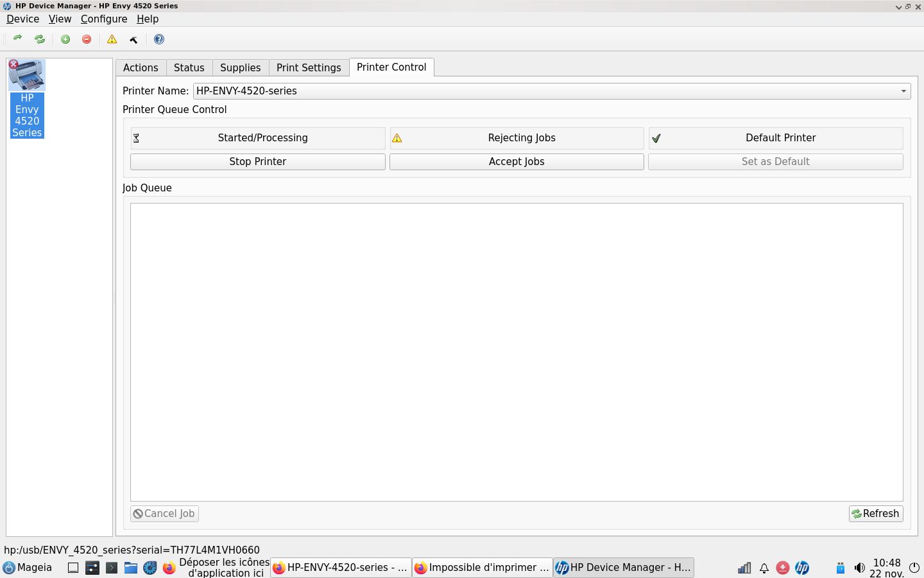Open the Mageia start menu

pos(28,568)
